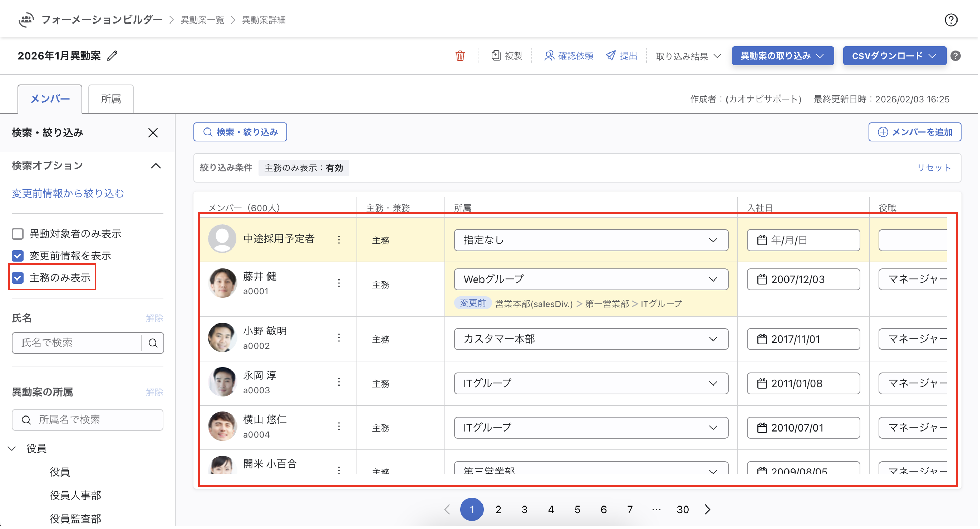Click メンバーを追加 button

tap(914, 132)
